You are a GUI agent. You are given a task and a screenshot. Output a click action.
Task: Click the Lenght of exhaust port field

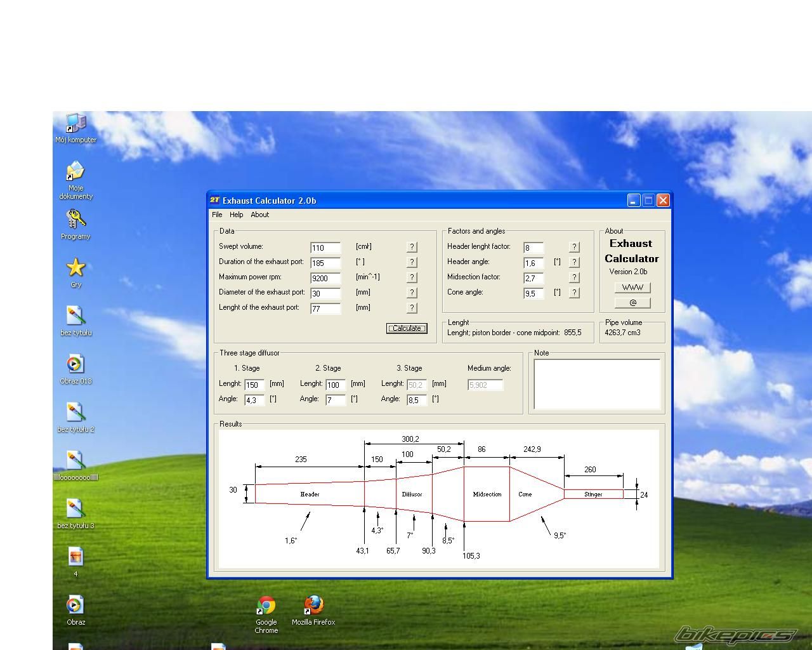pos(325,308)
